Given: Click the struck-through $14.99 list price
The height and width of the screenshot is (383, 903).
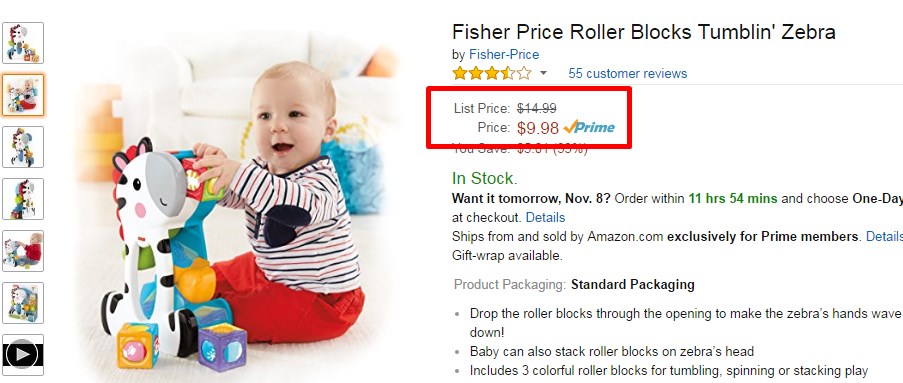Looking at the screenshot, I should (536, 108).
